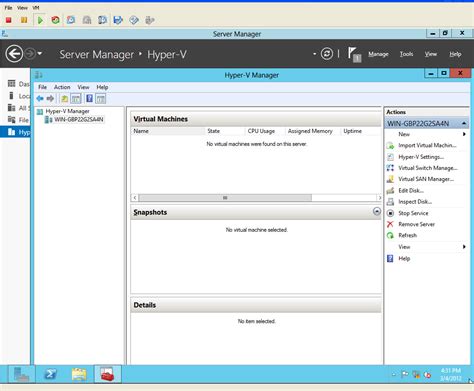This screenshot has width=474, height=391.
Task: Click the scrollbar left arrow in Virtual Machines
Action: pyautogui.click(x=135, y=198)
